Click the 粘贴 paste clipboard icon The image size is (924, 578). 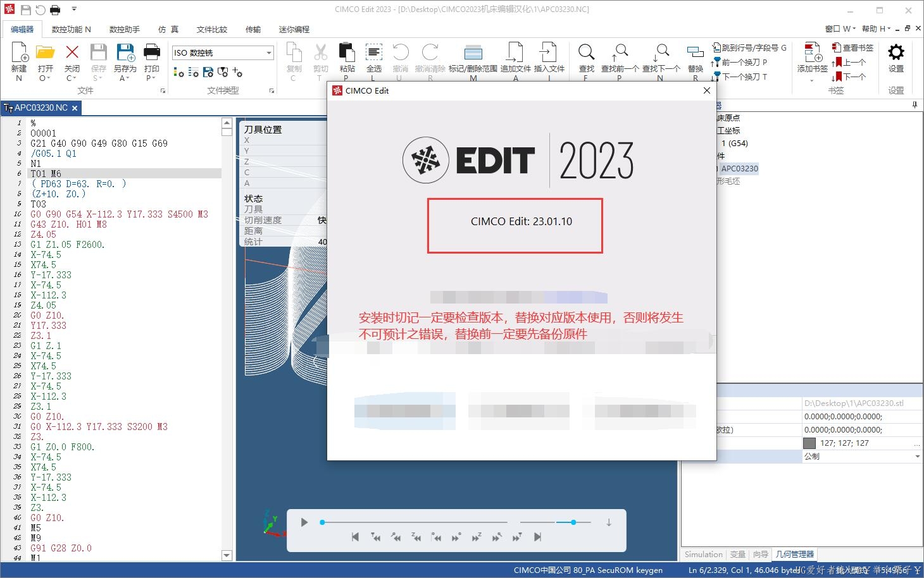tap(347, 52)
